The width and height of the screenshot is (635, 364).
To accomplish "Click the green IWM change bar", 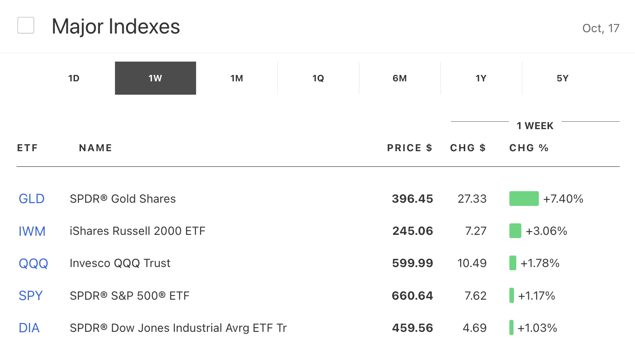I will pos(515,231).
